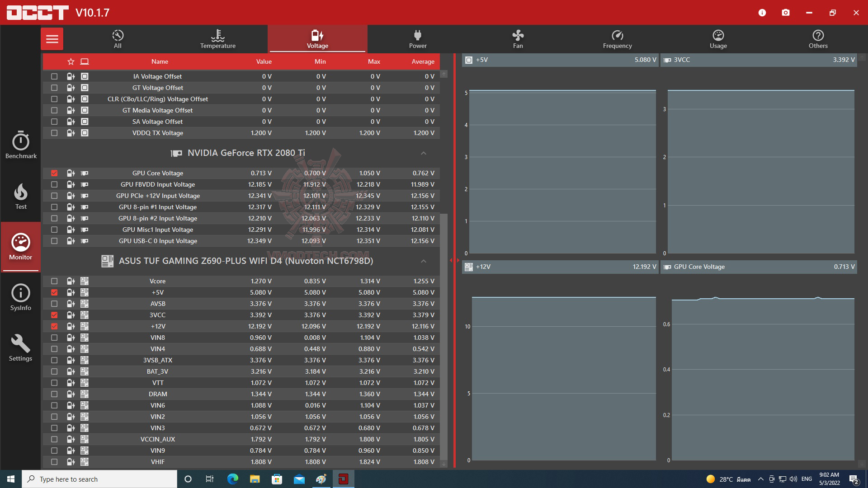The image size is (868, 488).
Task: Click the screenshot camera icon
Action: (786, 13)
